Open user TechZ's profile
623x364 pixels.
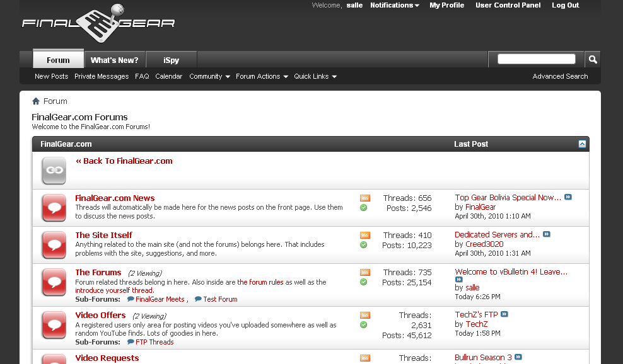click(x=476, y=324)
